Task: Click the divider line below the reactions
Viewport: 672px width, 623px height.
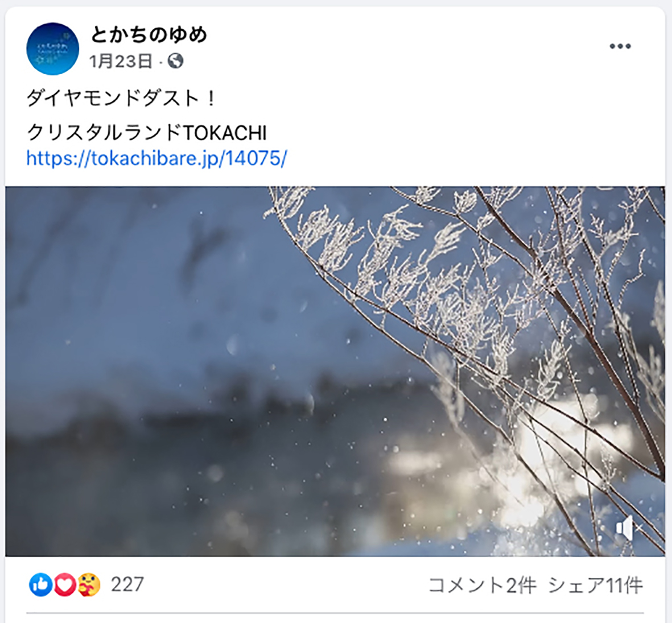Action: point(335,613)
